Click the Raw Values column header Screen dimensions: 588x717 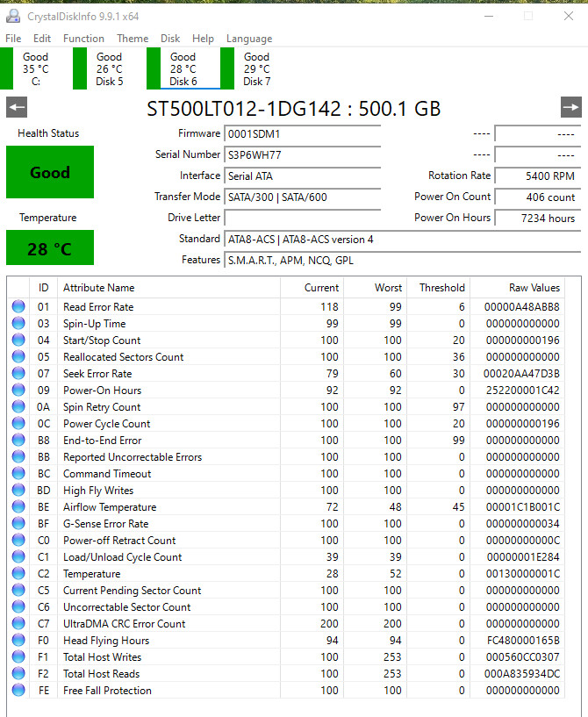[517, 288]
